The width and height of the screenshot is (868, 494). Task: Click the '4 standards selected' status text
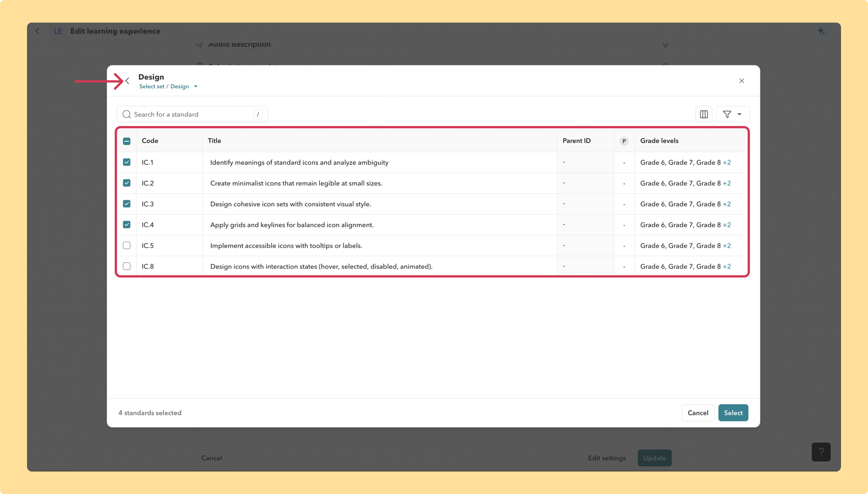click(150, 413)
